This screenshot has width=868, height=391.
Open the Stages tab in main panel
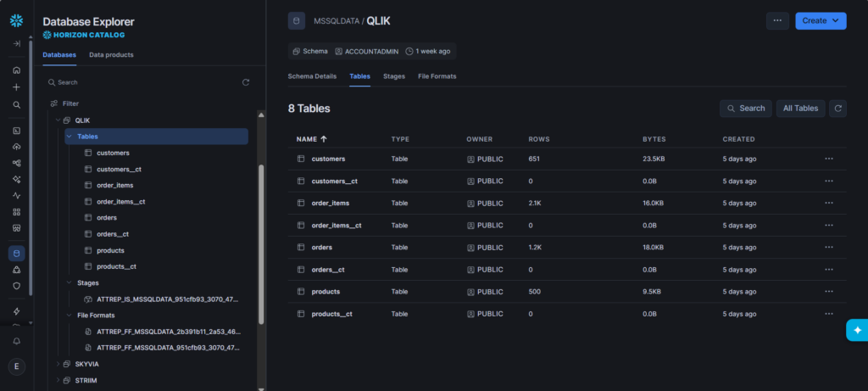394,76
